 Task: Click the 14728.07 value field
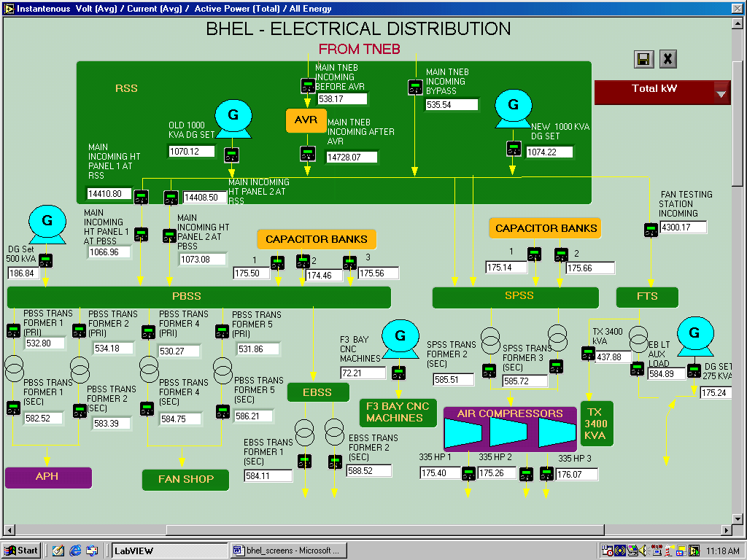tap(352, 157)
